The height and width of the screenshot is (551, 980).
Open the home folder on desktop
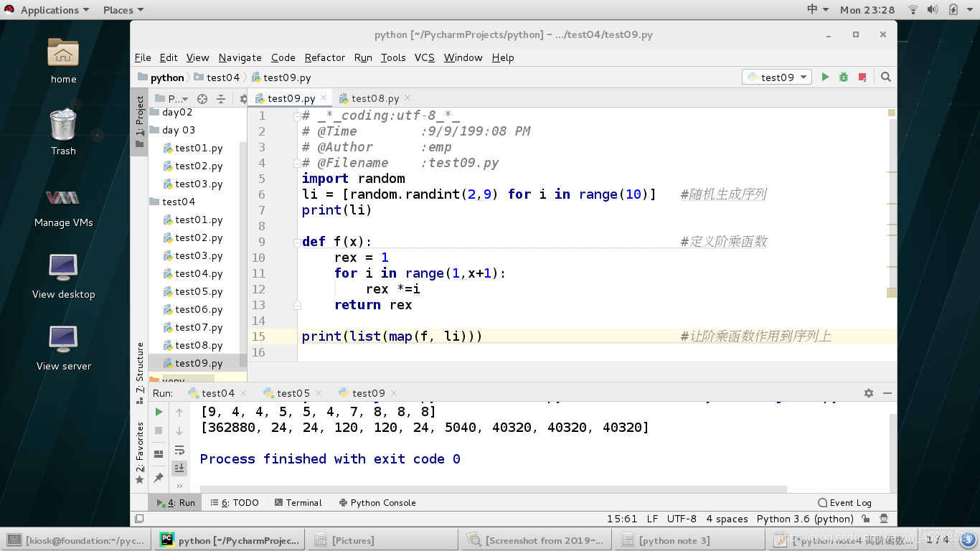pos(63,60)
